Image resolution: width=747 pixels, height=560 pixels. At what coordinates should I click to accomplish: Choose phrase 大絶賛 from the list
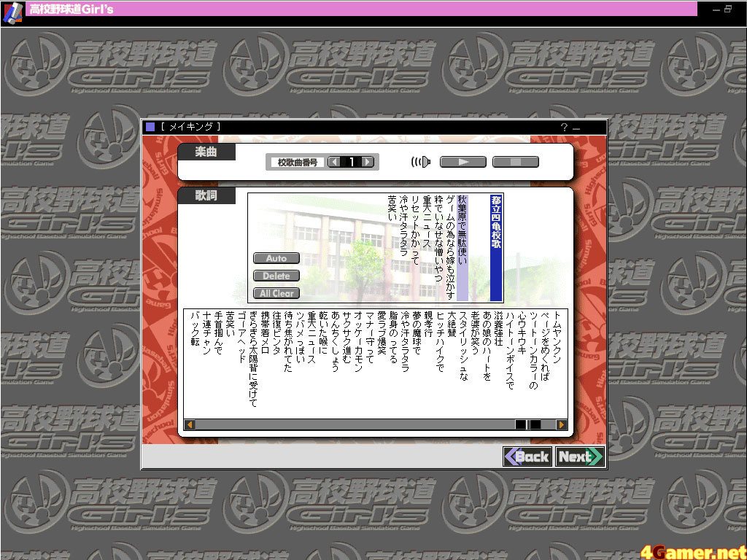click(x=452, y=324)
